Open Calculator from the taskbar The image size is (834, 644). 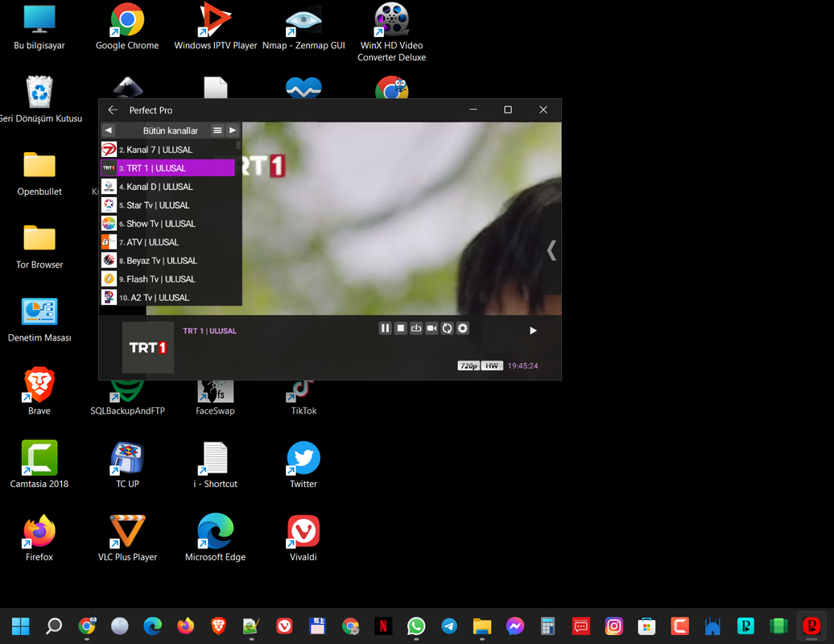548,626
